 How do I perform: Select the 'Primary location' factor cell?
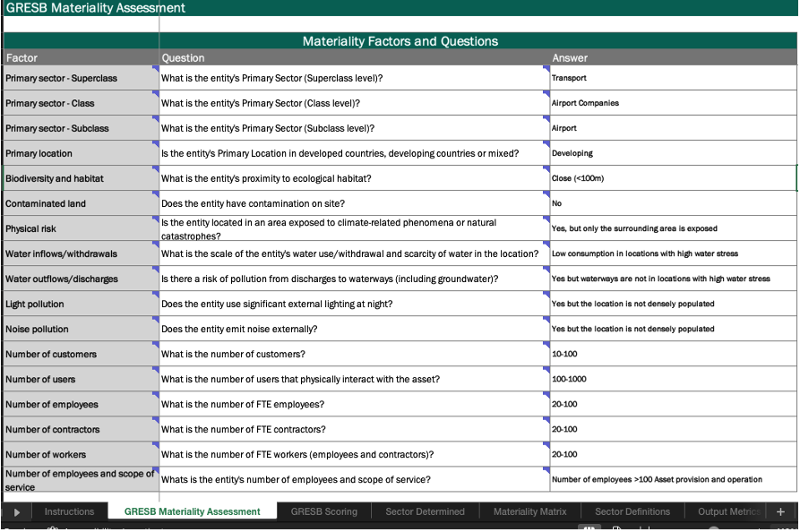82,153
